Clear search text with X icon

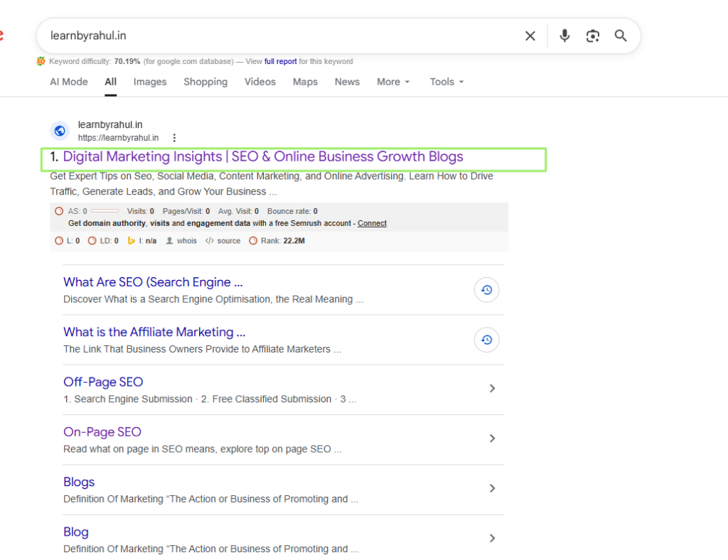pyautogui.click(x=530, y=36)
